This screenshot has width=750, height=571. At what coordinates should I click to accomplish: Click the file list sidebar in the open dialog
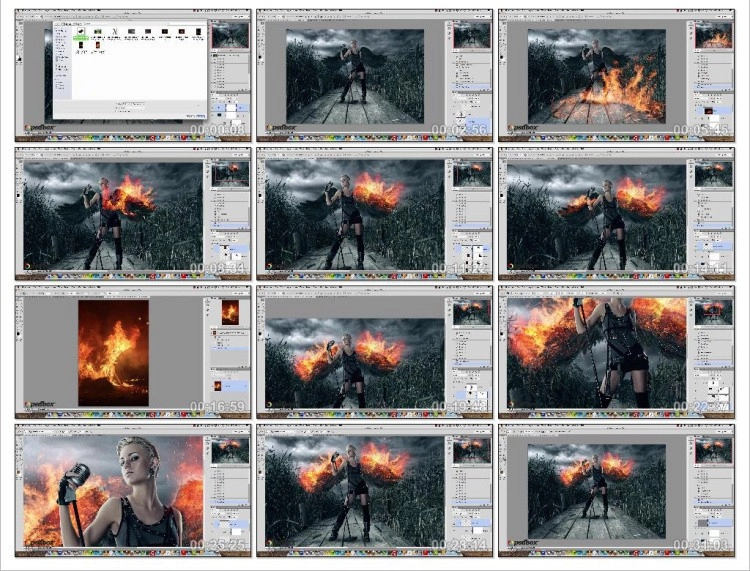pyautogui.click(x=61, y=60)
